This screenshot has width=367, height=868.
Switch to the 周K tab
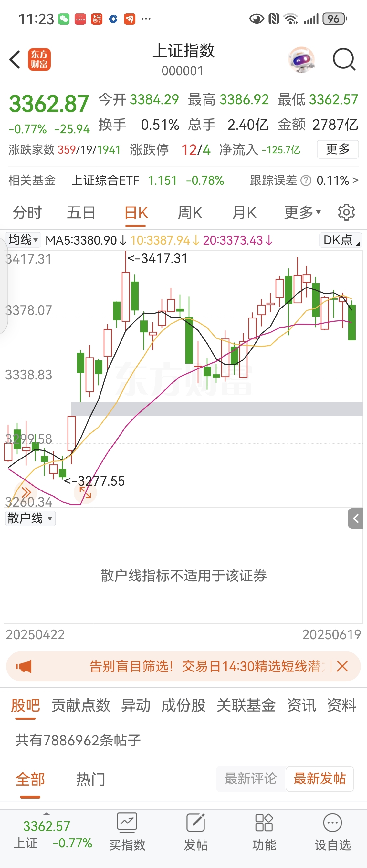tap(190, 213)
